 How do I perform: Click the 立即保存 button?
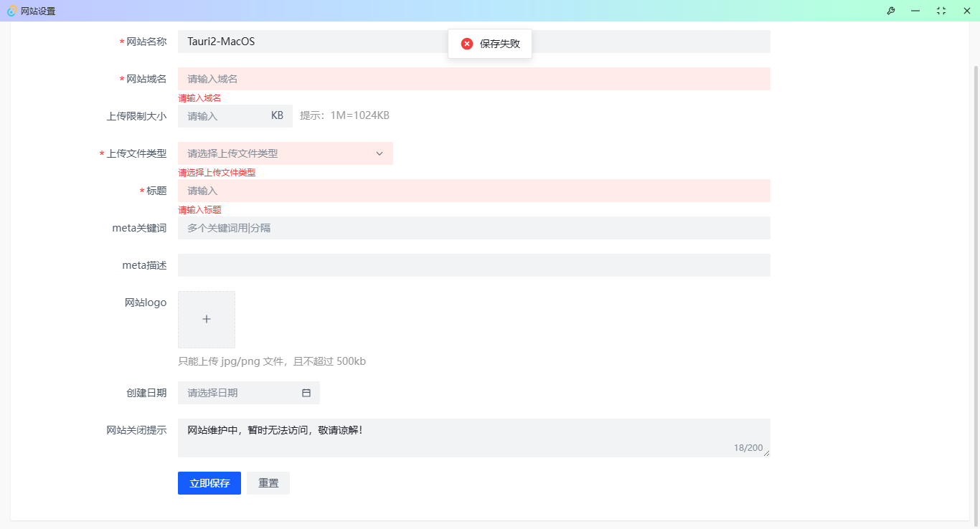pyautogui.click(x=209, y=483)
